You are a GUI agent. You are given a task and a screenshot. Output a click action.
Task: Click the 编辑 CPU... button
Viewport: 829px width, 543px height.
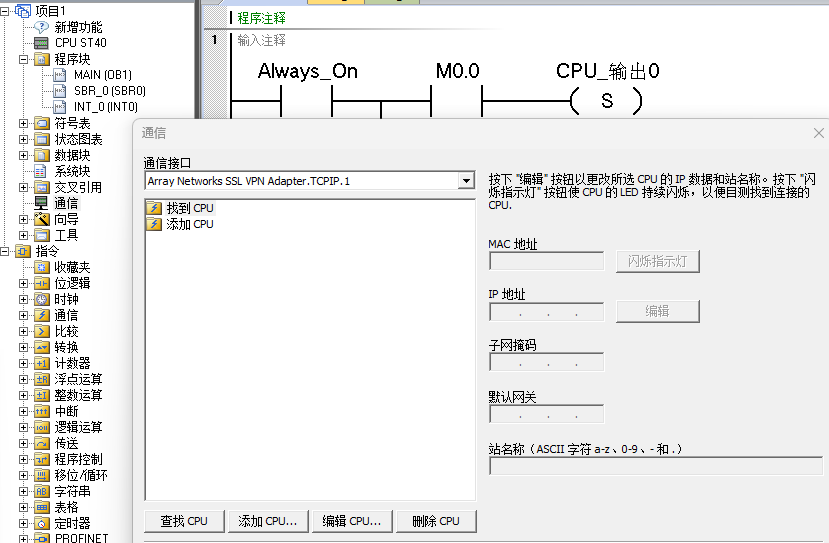[352, 521]
